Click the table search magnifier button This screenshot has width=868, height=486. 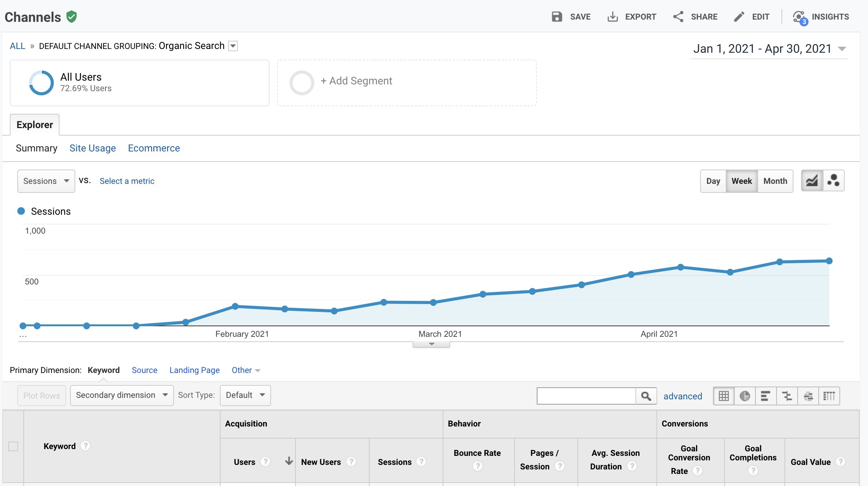[646, 396]
